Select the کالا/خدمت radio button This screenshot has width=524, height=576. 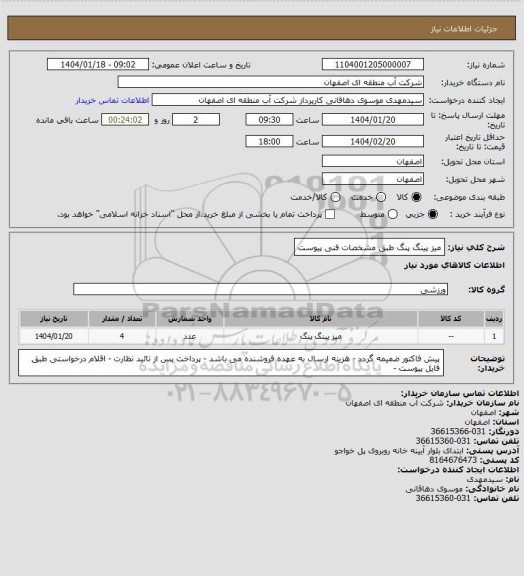coord(335,197)
